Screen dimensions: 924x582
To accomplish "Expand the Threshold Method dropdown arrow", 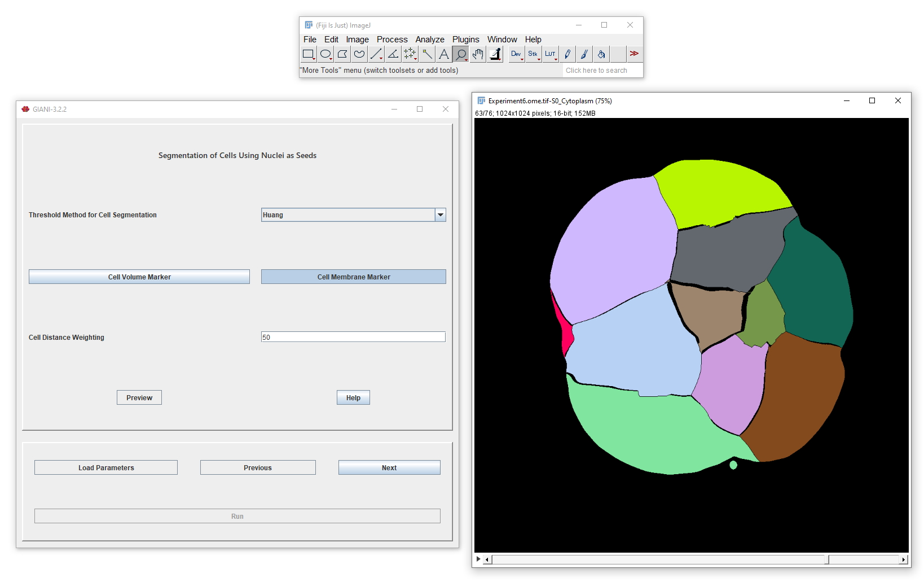I will (x=441, y=215).
